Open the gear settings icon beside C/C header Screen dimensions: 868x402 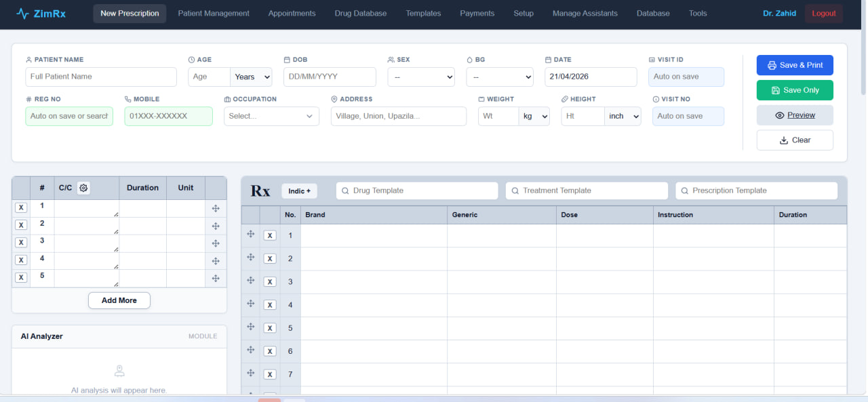pos(83,188)
